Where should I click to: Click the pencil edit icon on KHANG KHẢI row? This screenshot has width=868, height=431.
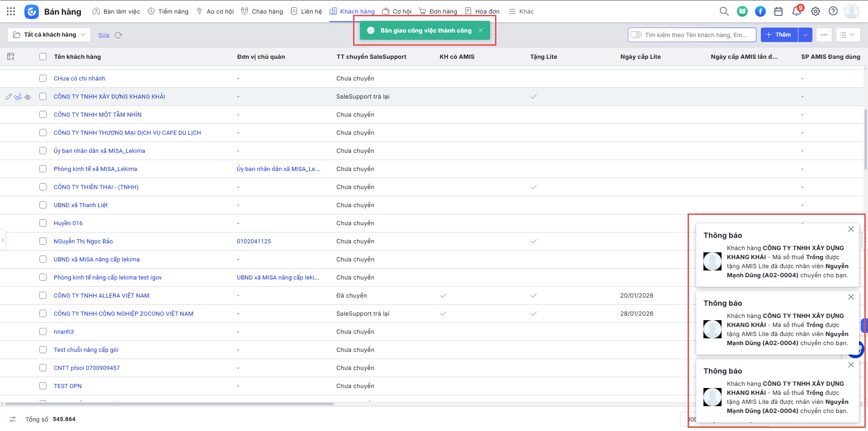(x=9, y=97)
